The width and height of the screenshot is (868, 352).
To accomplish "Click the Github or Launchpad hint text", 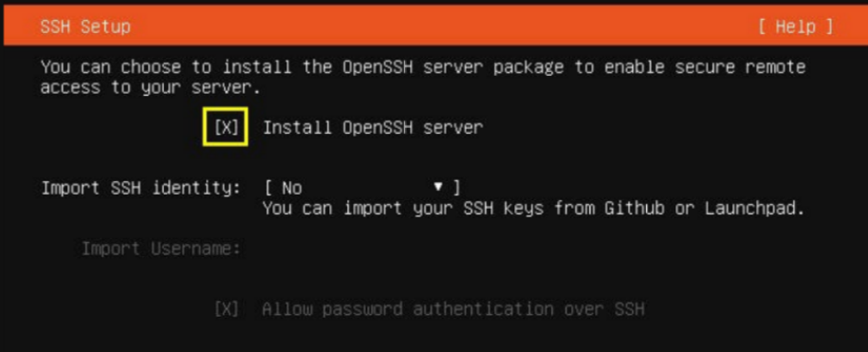I will pos(532,209).
